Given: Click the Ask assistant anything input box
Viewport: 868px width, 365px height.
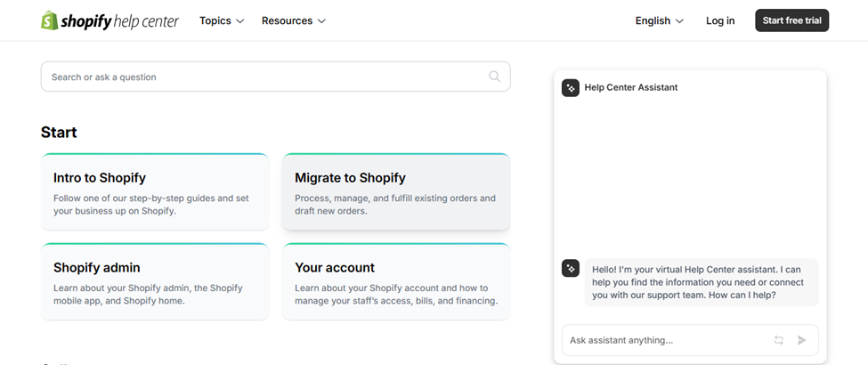Looking at the screenshot, I should [663, 340].
